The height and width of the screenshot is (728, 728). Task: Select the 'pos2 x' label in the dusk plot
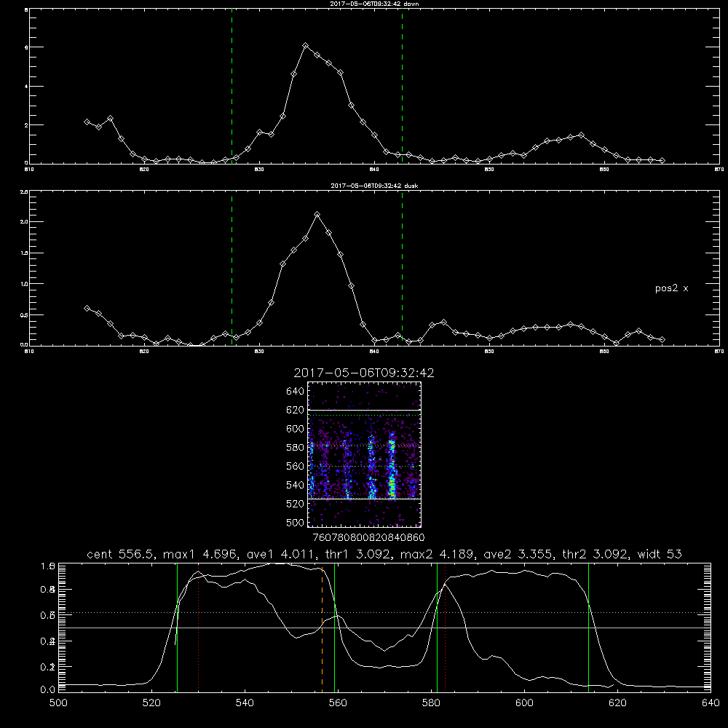click(x=671, y=288)
